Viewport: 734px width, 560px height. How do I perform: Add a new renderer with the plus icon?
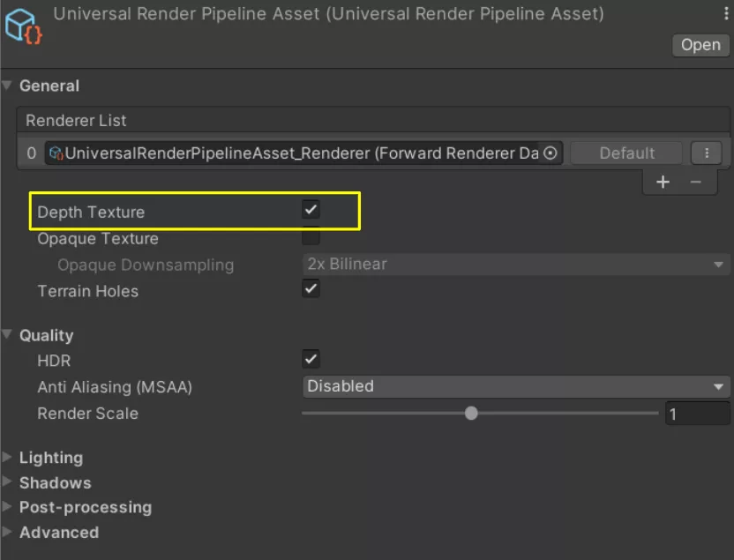[x=662, y=182]
